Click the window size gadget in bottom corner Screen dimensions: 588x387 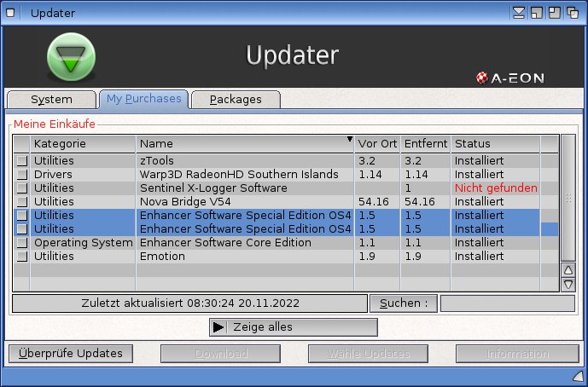coord(578,377)
